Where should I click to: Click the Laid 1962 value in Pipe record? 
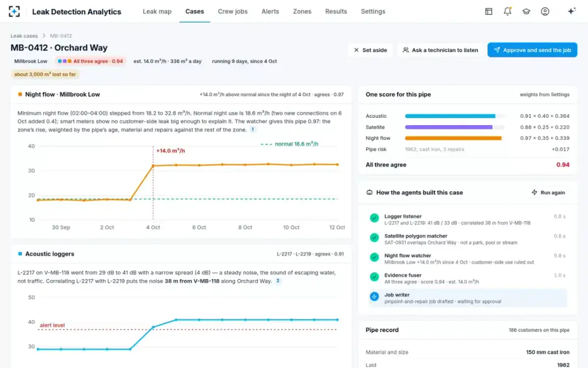pyautogui.click(x=563, y=365)
